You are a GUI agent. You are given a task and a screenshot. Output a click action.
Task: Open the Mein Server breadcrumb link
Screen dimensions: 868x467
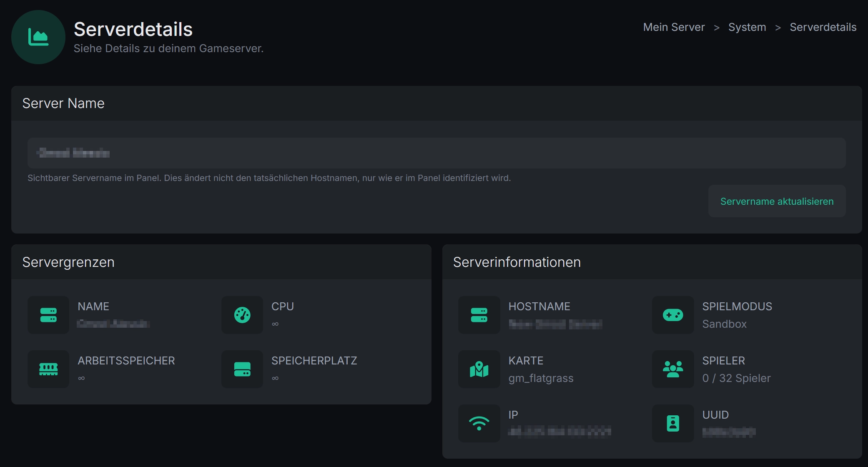tap(674, 27)
